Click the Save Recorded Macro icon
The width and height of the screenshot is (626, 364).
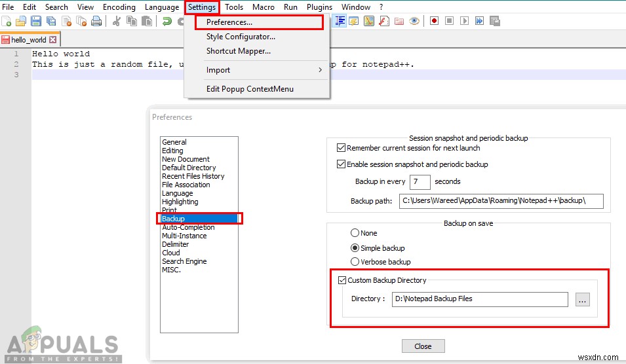(x=495, y=21)
